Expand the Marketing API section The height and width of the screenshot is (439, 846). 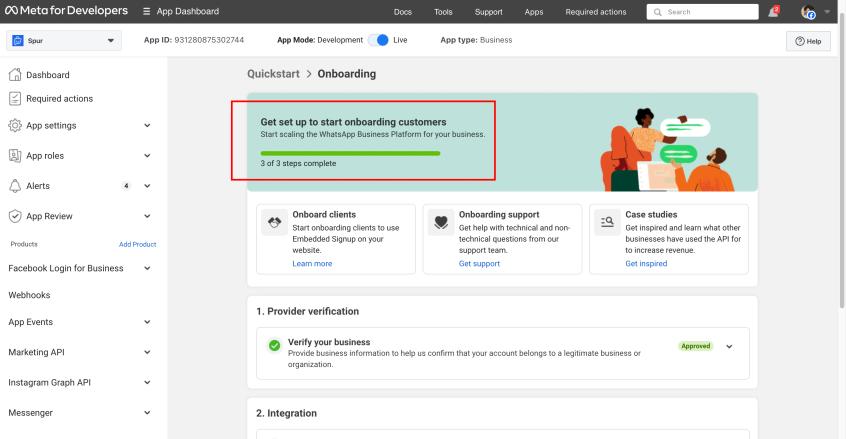147,352
